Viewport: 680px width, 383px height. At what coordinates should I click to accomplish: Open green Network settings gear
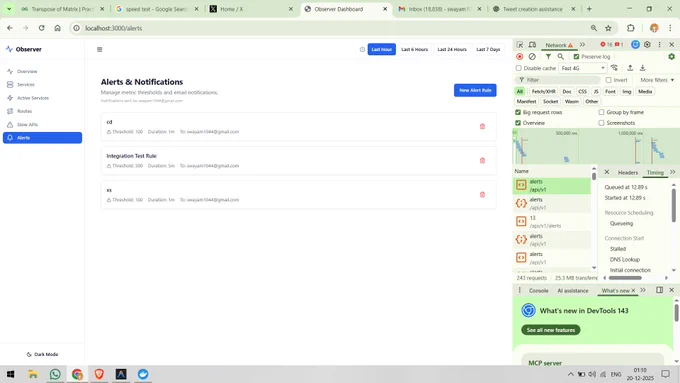point(671,56)
